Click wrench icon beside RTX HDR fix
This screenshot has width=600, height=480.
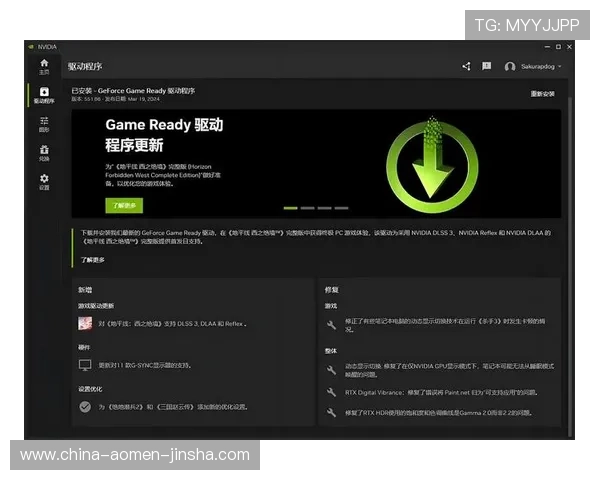tap(331, 413)
